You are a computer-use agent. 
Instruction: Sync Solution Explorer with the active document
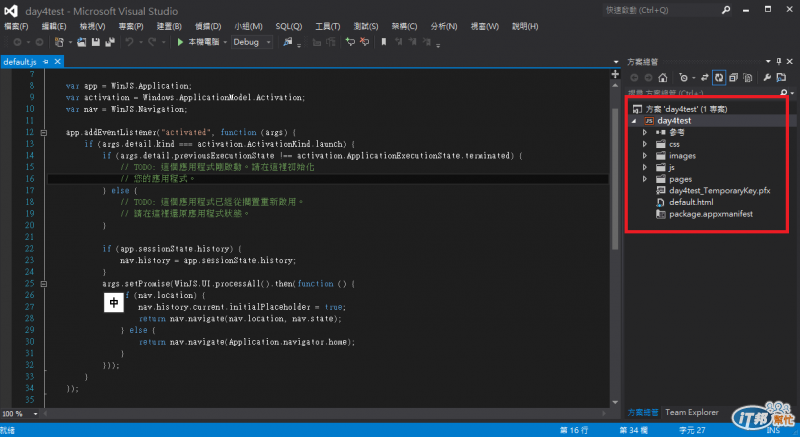[705, 78]
